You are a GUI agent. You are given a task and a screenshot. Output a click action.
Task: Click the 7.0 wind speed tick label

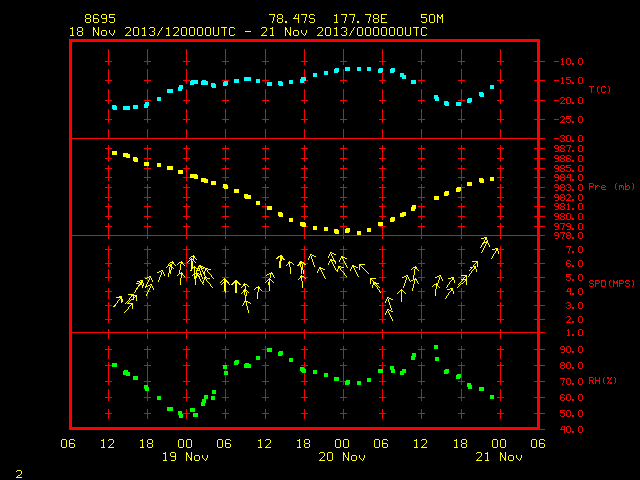click(x=574, y=250)
